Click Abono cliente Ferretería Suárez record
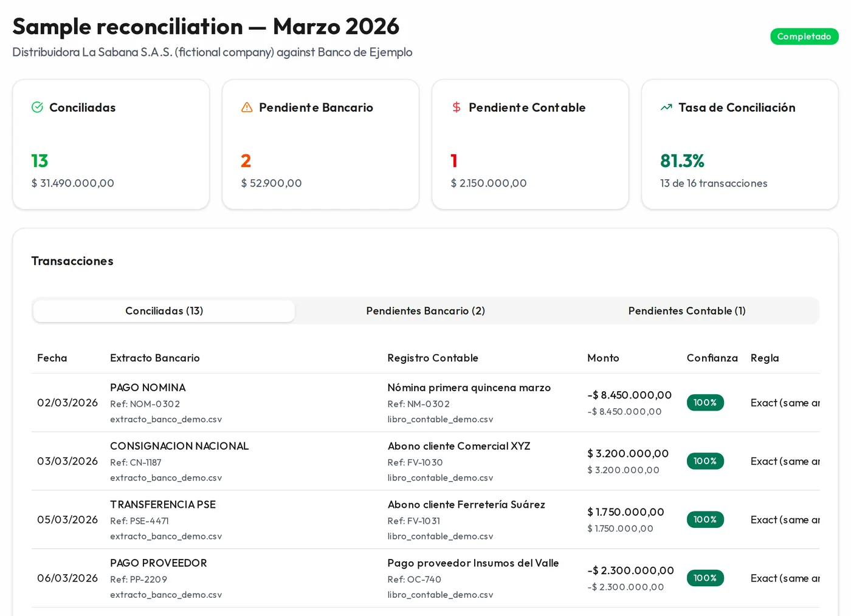 click(x=466, y=504)
